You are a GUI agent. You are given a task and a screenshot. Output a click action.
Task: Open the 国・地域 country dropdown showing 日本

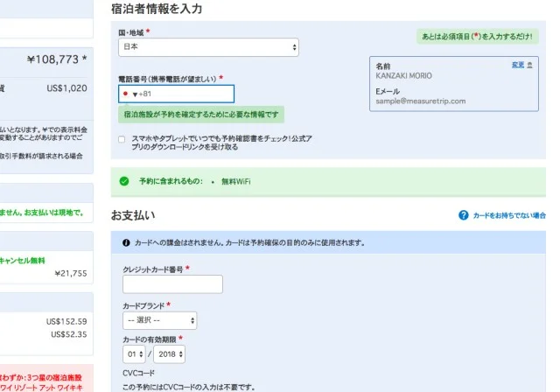[x=208, y=47]
